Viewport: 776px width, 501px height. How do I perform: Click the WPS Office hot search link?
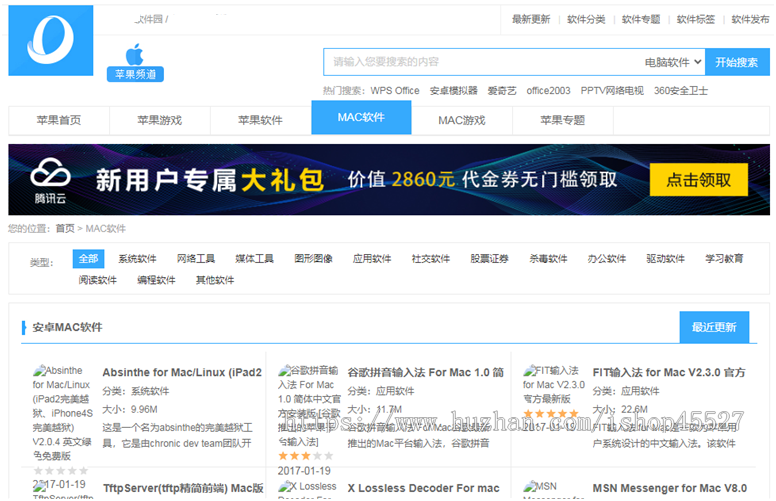(x=395, y=91)
